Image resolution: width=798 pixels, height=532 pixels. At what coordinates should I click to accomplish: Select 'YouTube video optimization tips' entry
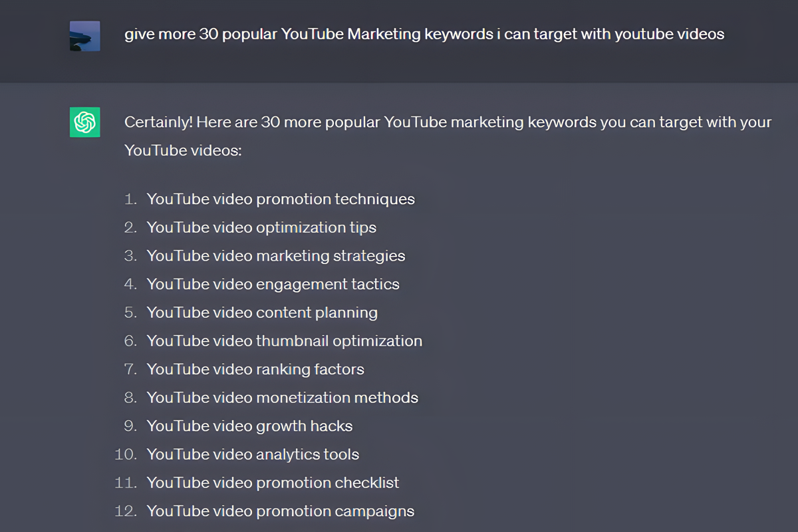(x=261, y=227)
